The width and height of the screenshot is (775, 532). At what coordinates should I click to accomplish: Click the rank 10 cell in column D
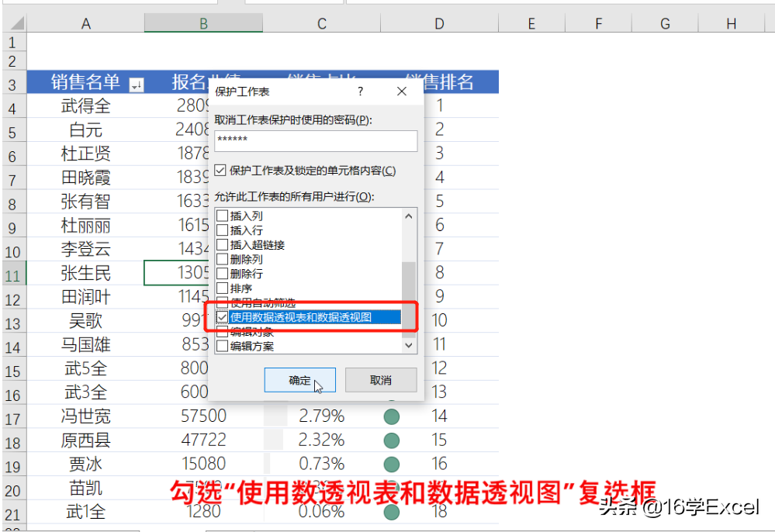pos(439,320)
